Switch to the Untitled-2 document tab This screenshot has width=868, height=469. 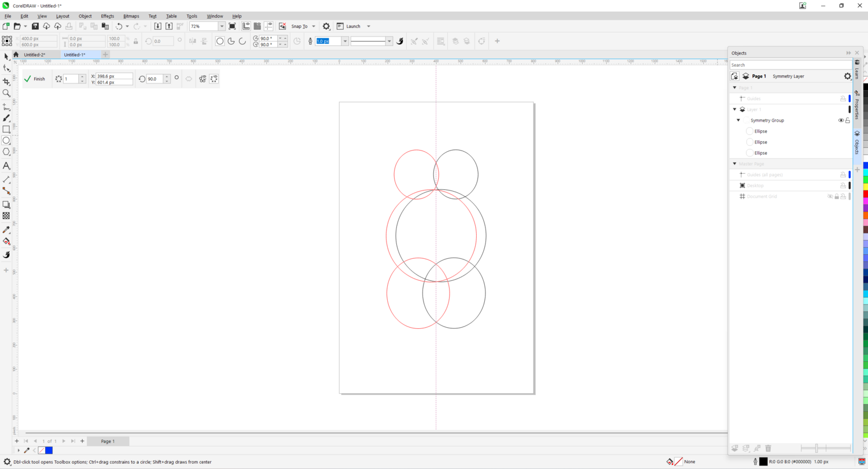click(x=35, y=55)
